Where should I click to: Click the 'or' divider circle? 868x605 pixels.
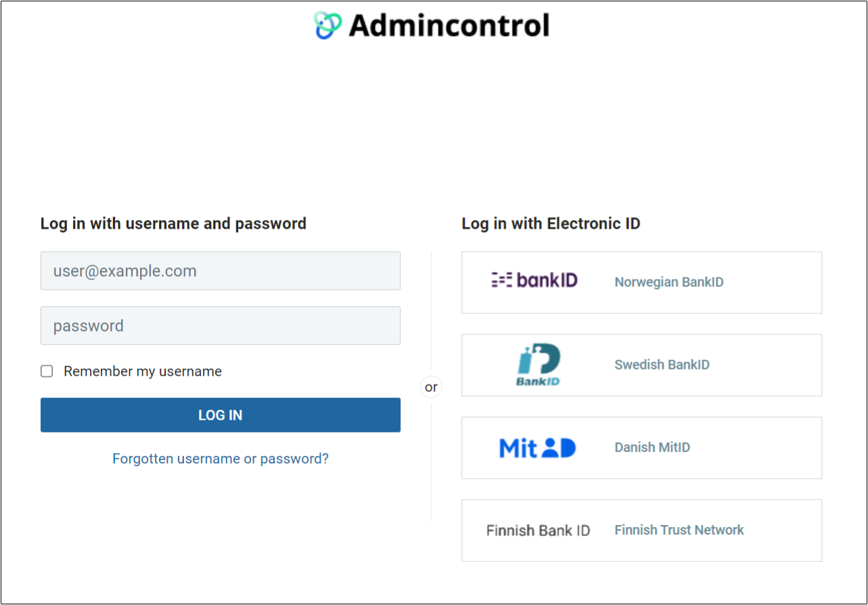coord(431,386)
